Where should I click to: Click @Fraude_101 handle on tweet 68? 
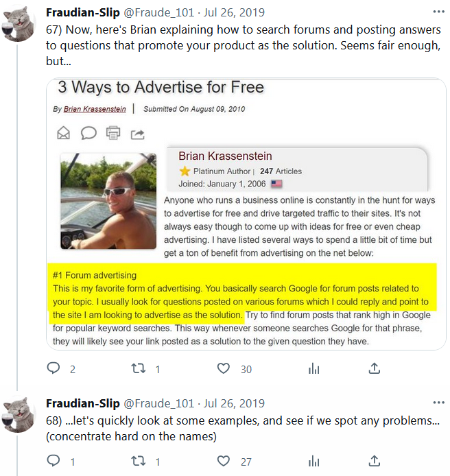(x=158, y=403)
